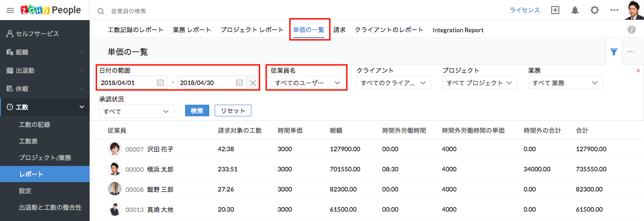
Task: Click the リセット reset button
Action: click(233, 110)
